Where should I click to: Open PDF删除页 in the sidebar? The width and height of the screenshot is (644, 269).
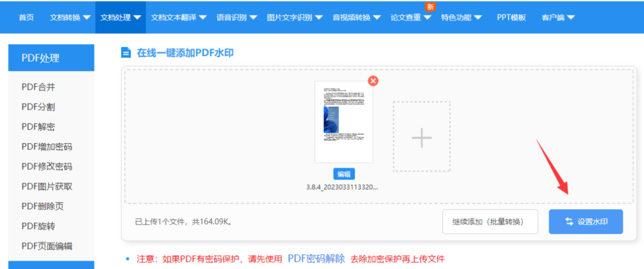point(43,206)
